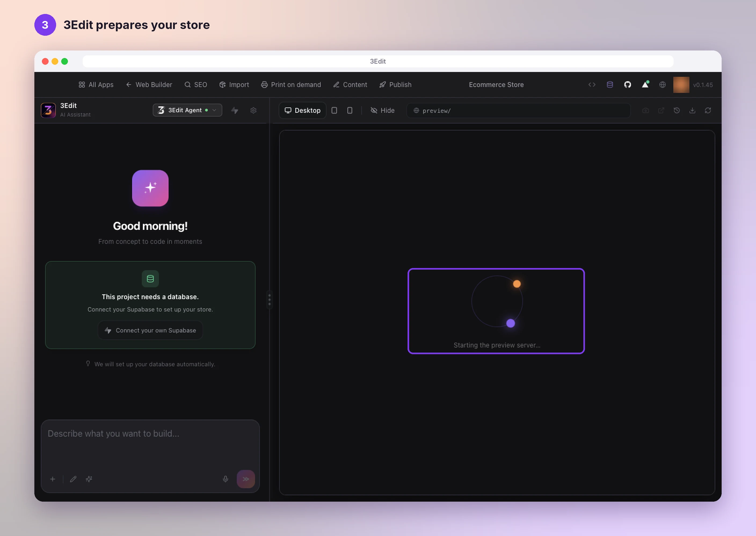Click the sparkle enhance prompt icon

(89, 479)
